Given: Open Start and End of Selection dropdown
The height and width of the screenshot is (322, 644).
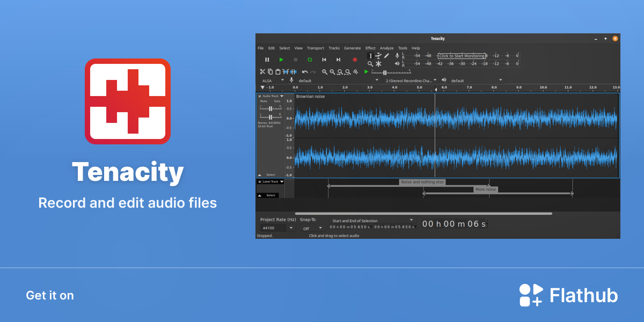Looking at the screenshot, I should coord(372,221).
